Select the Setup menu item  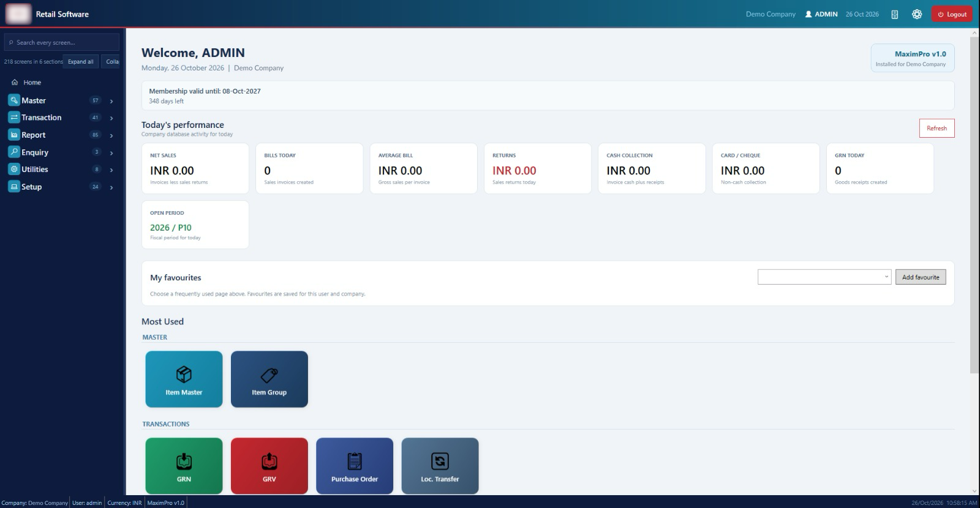[61, 187]
